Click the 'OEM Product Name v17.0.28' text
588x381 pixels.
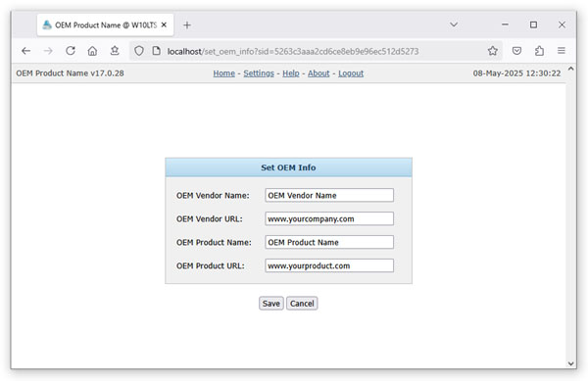pyautogui.click(x=70, y=73)
